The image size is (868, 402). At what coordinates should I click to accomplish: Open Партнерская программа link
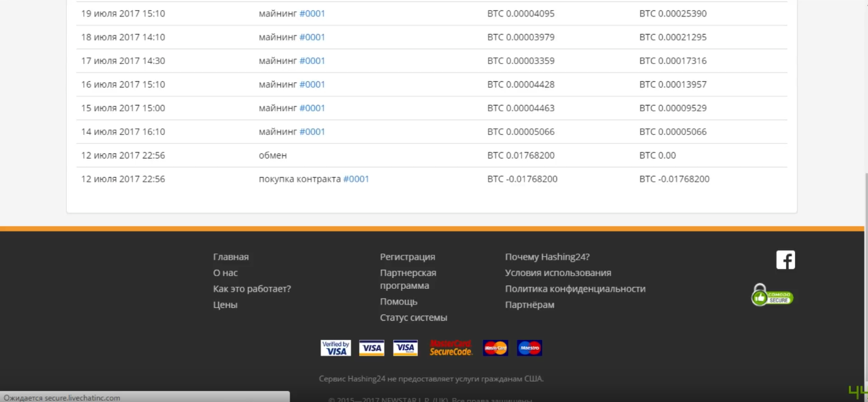tap(408, 279)
